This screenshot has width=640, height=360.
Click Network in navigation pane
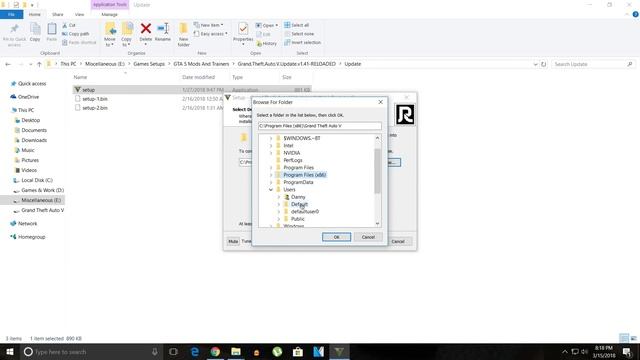[x=27, y=224]
